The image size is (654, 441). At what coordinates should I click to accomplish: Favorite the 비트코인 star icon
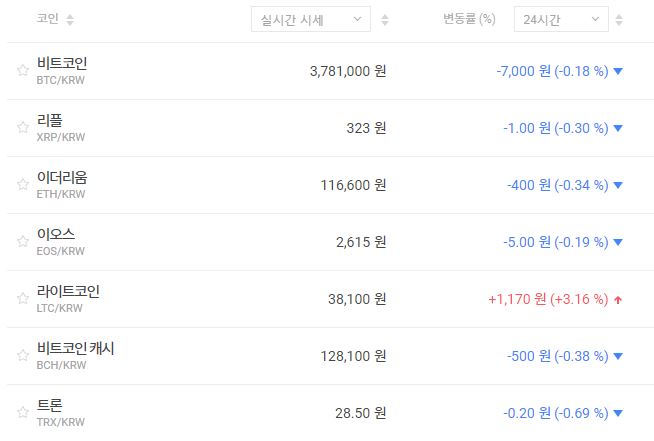tap(22, 70)
